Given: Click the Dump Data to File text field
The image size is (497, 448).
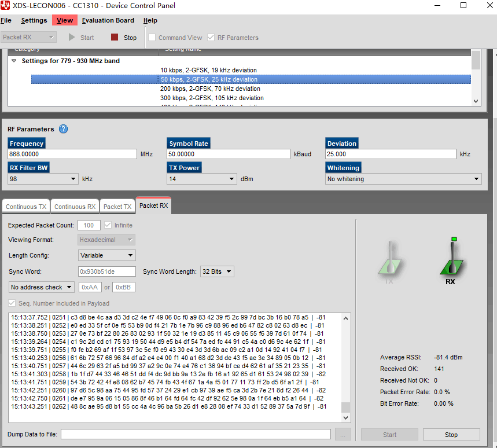Looking at the screenshot, I should (x=196, y=434).
